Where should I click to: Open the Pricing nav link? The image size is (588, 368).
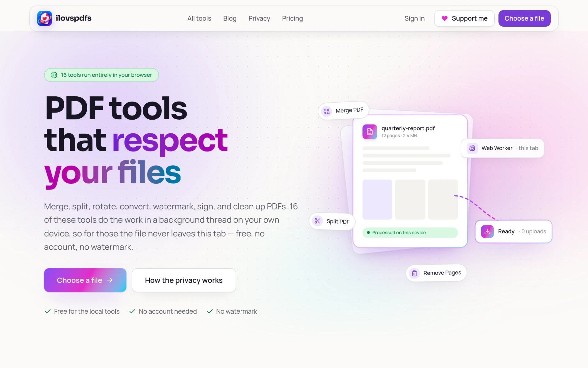click(292, 18)
